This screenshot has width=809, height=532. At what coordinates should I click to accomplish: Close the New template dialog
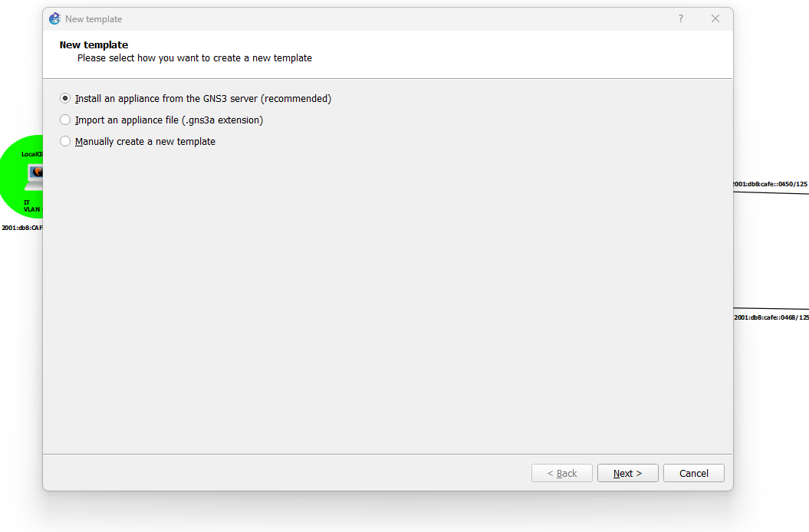tap(715, 18)
